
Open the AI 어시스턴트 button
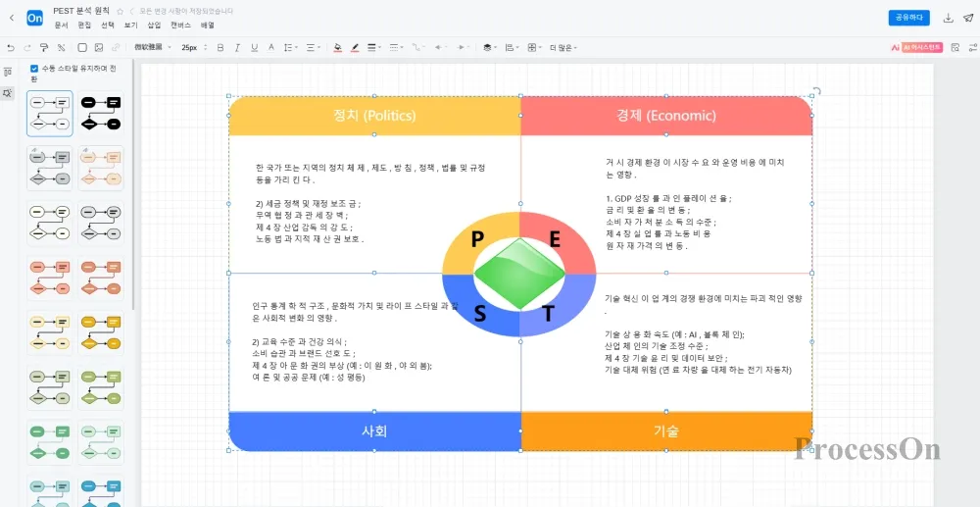coord(916,47)
